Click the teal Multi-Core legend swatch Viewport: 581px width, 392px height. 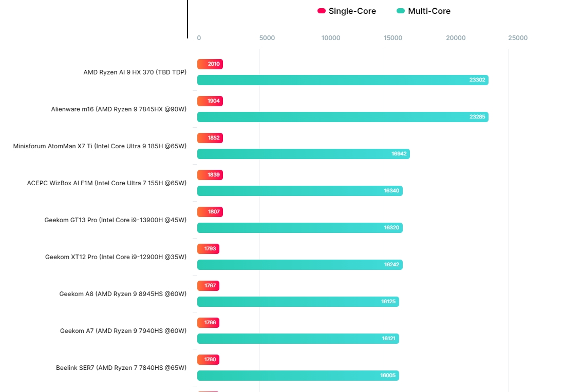401,11
